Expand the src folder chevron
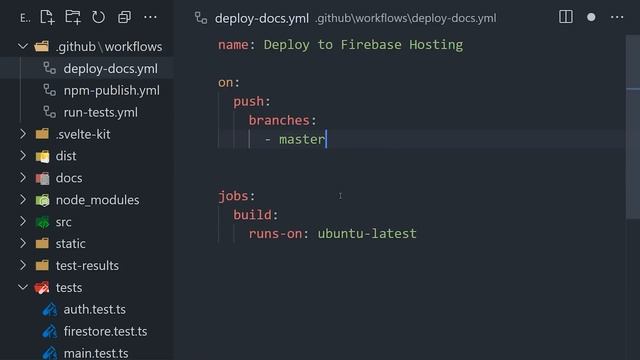 tap(23, 221)
